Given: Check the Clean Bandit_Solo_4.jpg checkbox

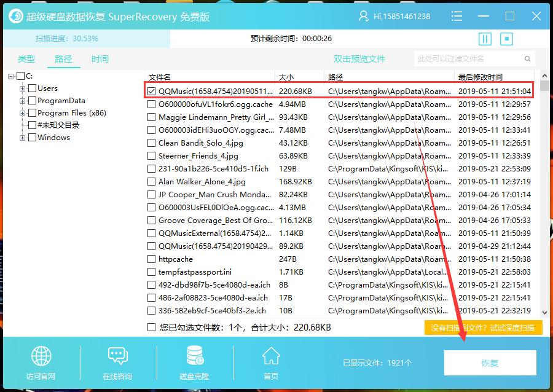Looking at the screenshot, I should click(152, 143).
